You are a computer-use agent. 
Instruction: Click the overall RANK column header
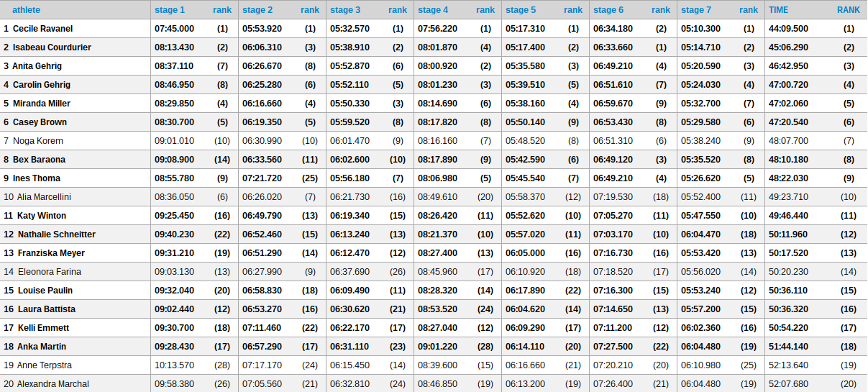pos(848,10)
